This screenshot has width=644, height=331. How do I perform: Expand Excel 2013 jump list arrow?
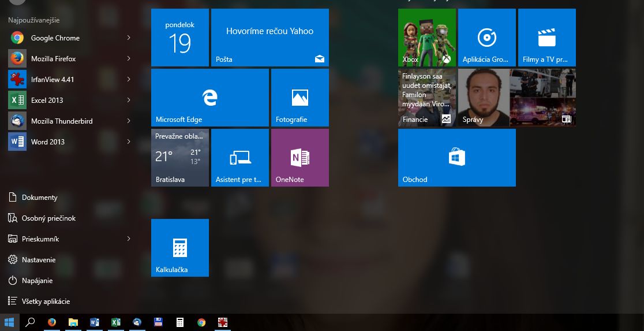coord(129,101)
